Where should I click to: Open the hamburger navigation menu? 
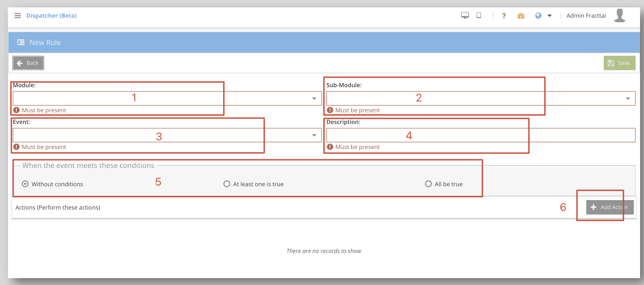pyautogui.click(x=17, y=15)
